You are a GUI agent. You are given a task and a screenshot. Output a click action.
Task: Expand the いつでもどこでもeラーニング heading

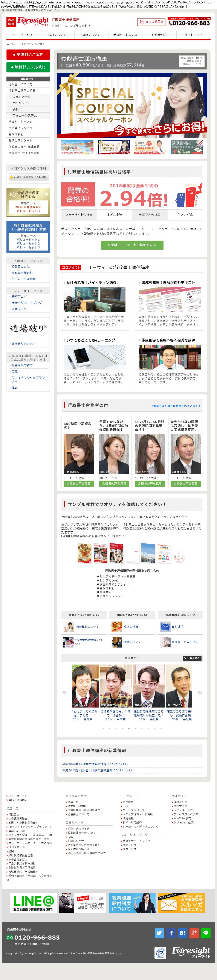pos(90,340)
